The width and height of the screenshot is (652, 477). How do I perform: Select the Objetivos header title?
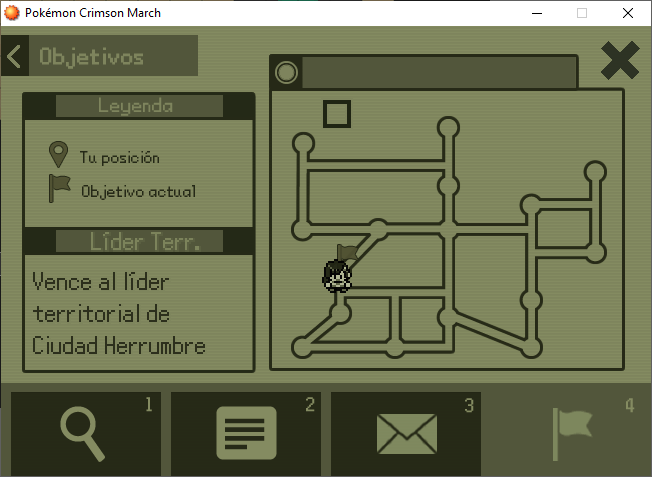[92, 57]
